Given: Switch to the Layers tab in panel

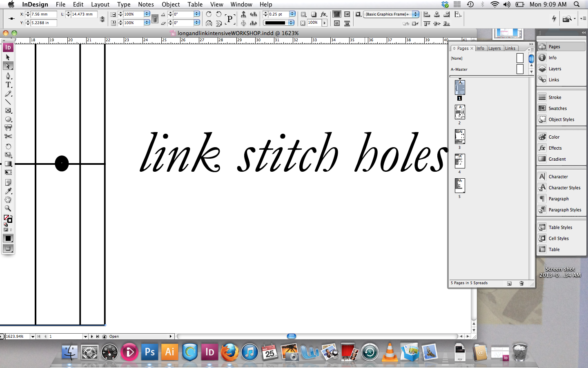Looking at the screenshot, I should [494, 48].
